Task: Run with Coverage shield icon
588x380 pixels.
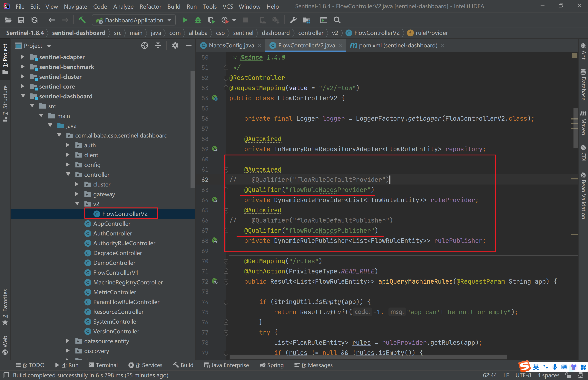Action: 211,20
